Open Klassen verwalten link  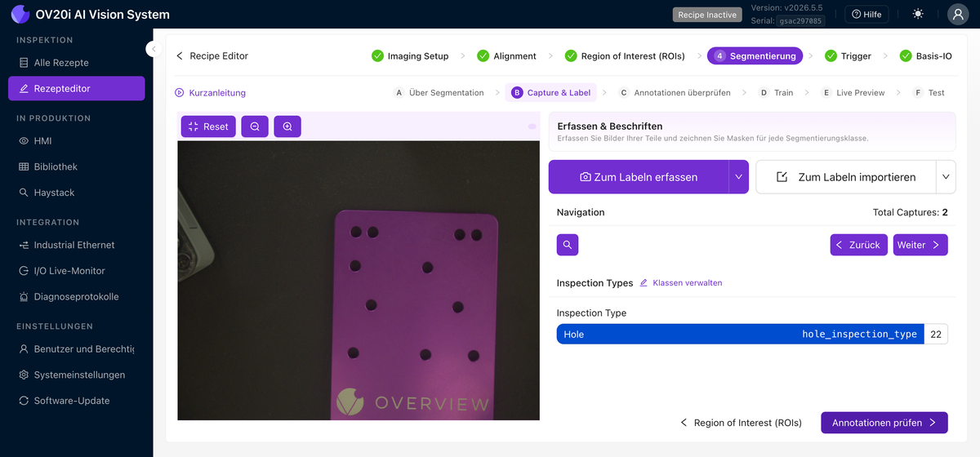pyautogui.click(x=680, y=283)
